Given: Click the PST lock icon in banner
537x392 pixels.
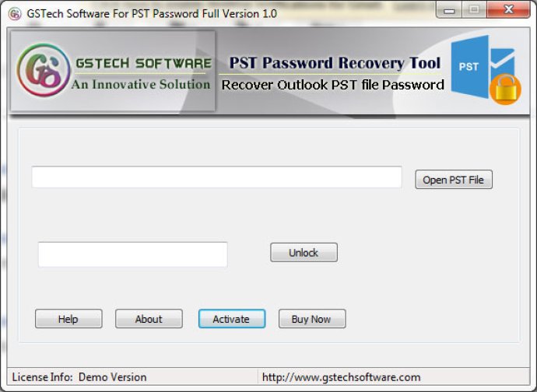Looking at the screenshot, I should click(486, 70).
